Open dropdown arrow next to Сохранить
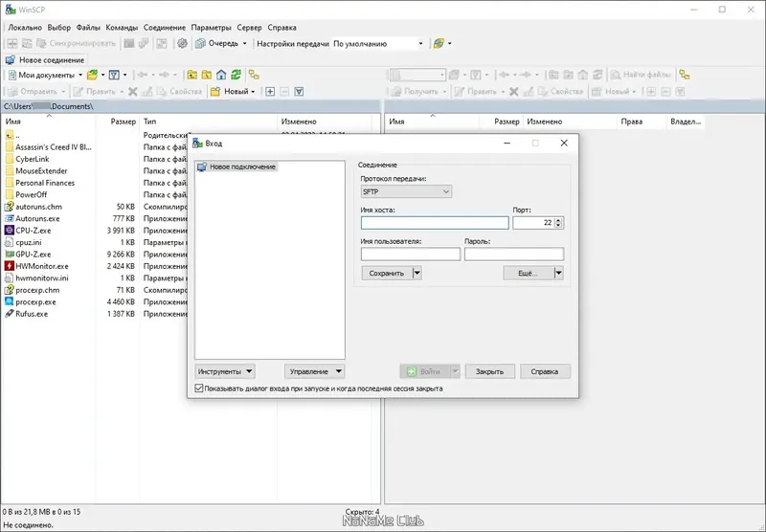The height and width of the screenshot is (532, 766). (x=417, y=274)
